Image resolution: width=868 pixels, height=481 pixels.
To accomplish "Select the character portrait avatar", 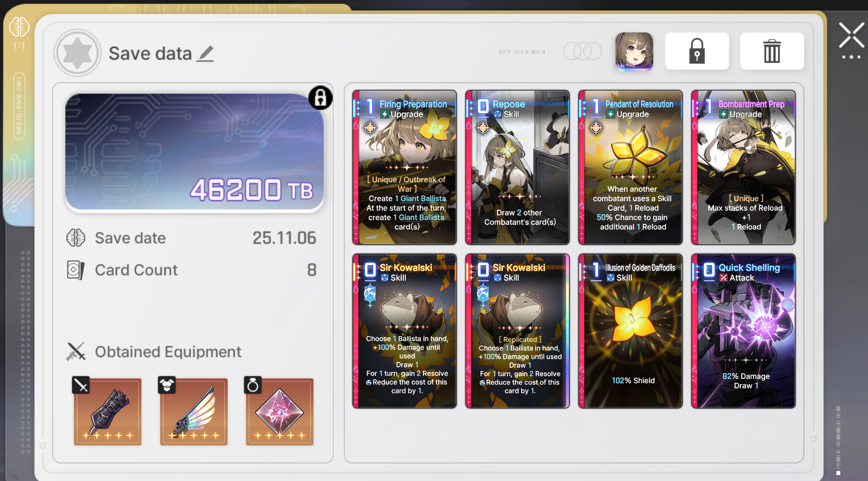I will coord(634,51).
